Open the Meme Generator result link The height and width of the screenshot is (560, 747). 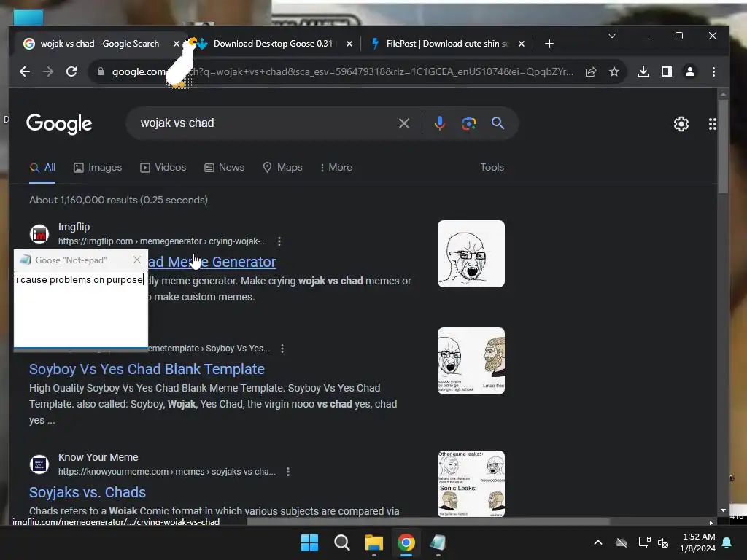pyautogui.click(x=212, y=262)
